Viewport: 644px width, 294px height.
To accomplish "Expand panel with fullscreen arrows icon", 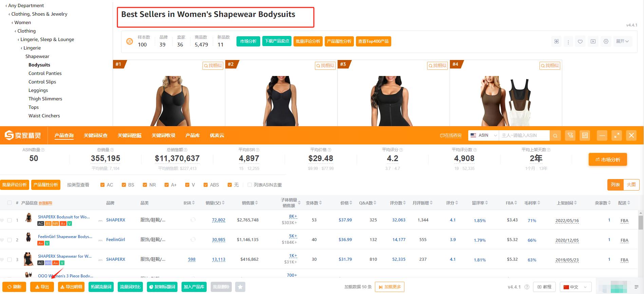I will point(617,136).
